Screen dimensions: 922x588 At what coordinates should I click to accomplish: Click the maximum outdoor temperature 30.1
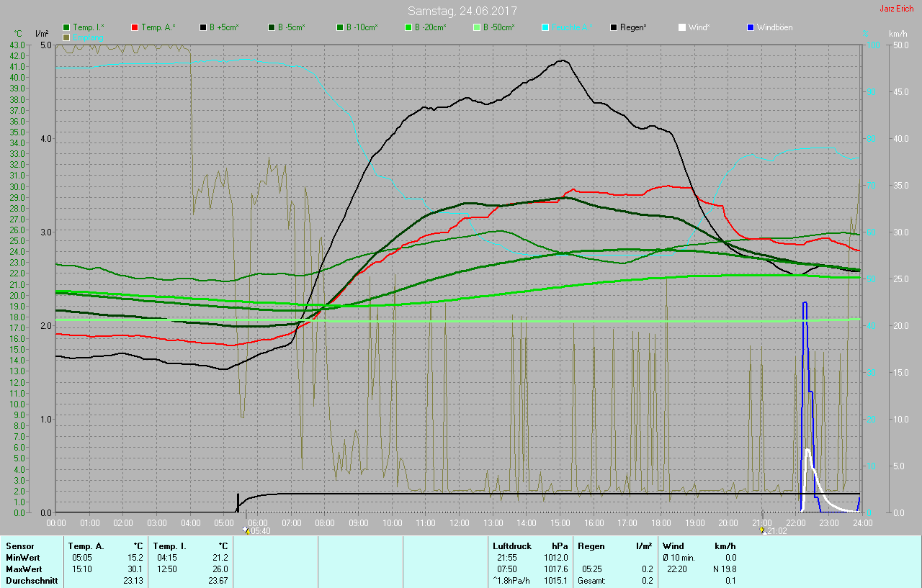click(135, 569)
